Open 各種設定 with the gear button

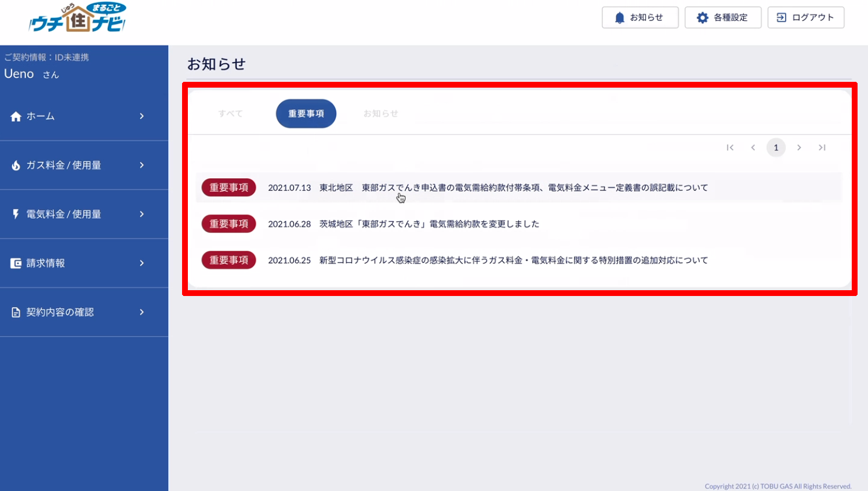coord(722,17)
